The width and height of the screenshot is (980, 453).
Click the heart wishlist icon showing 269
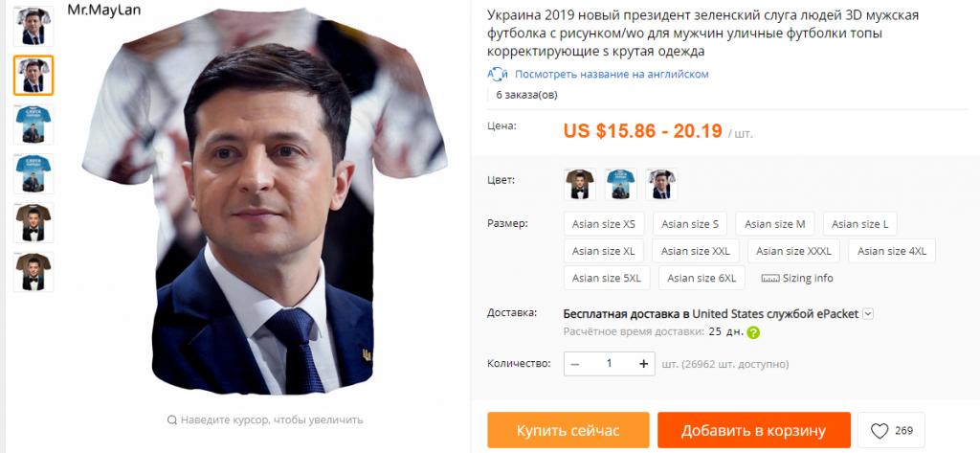coord(880,431)
